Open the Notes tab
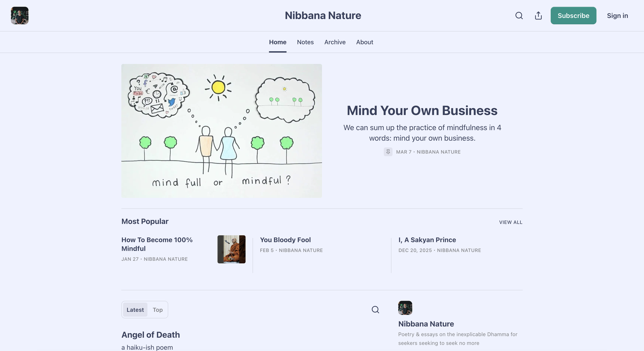 pyautogui.click(x=305, y=42)
